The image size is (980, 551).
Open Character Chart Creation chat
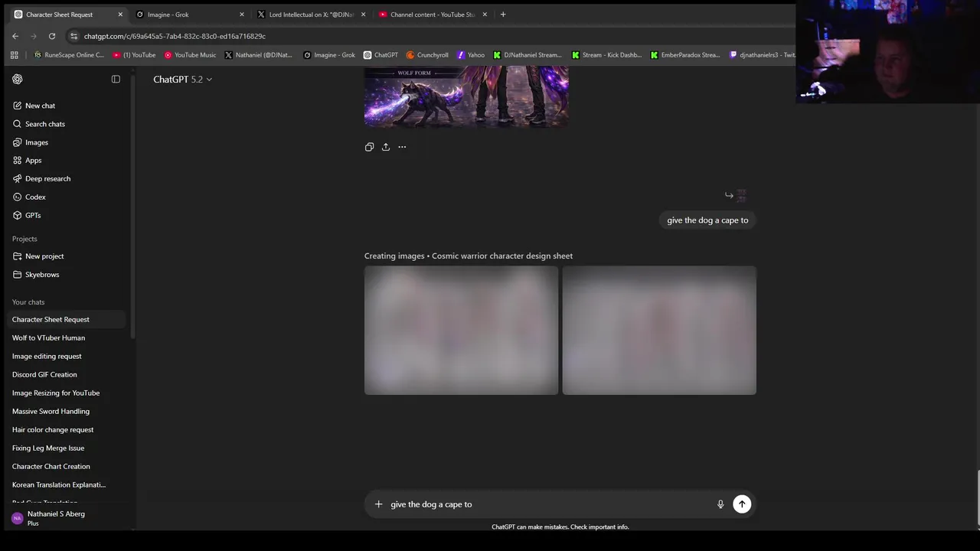(66, 466)
